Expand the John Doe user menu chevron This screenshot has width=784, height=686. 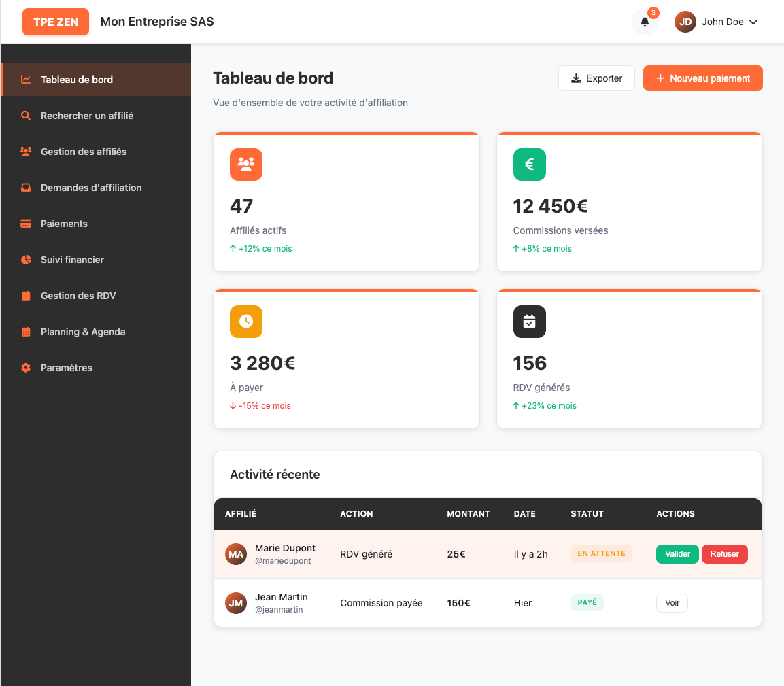point(753,22)
